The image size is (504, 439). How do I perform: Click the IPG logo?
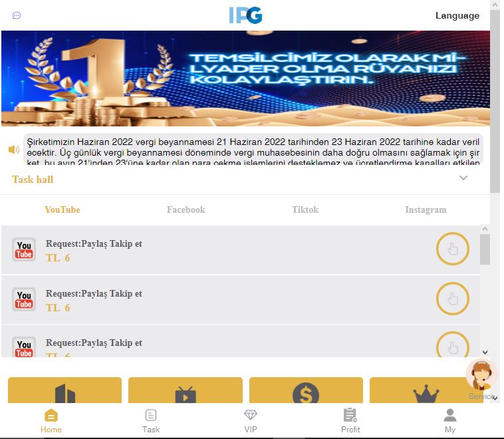[x=246, y=15]
